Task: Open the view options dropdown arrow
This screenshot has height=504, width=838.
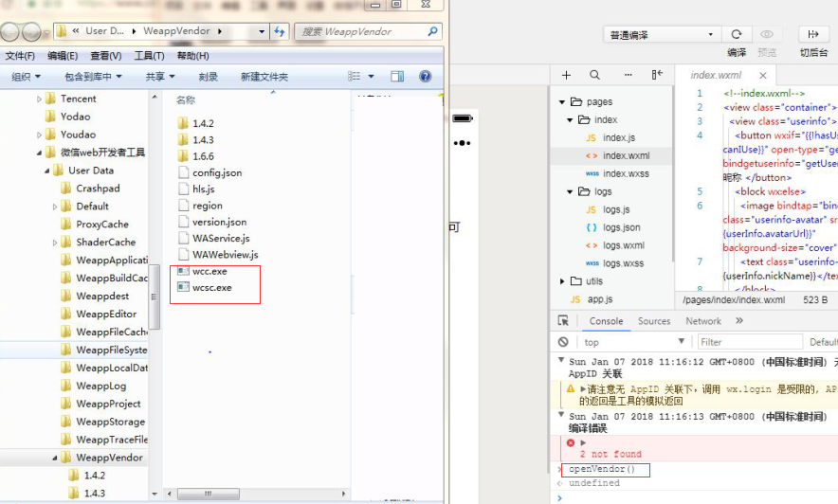Action: tap(371, 77)
